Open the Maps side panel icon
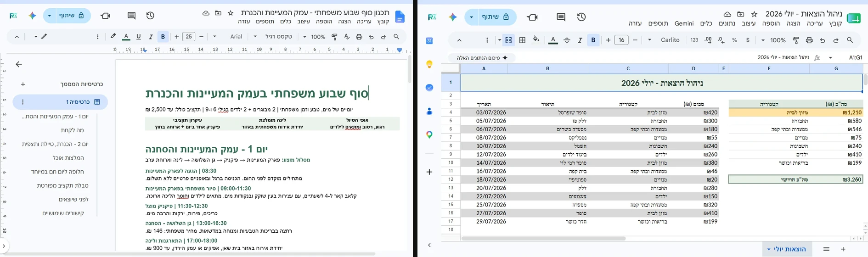Viewport: 868px width, 257px height. point(429,134)
